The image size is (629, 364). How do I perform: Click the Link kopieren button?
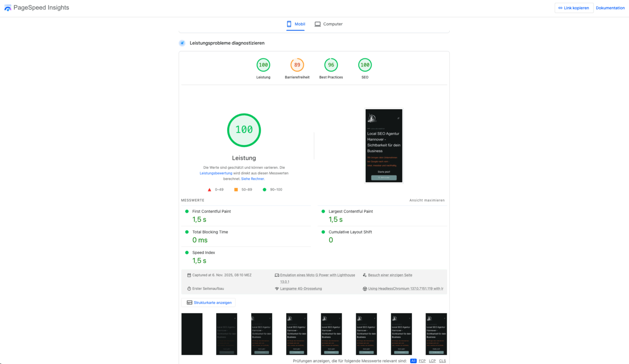pos(574,8)
